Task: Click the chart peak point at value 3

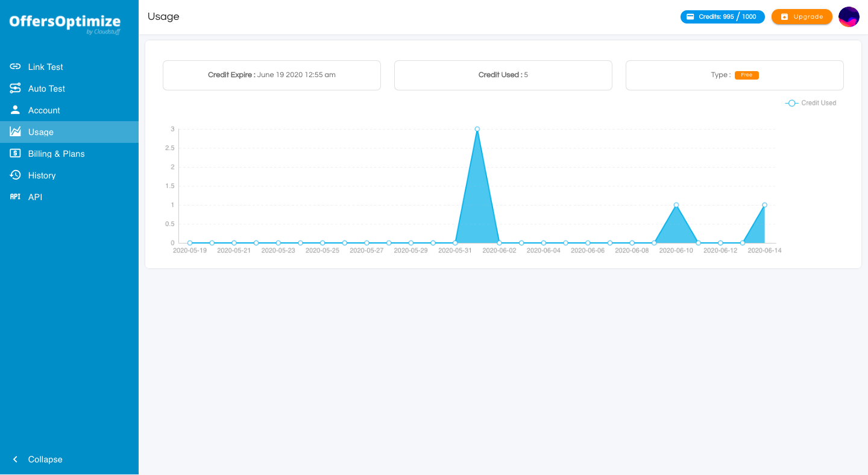Action: click(477, 129)
